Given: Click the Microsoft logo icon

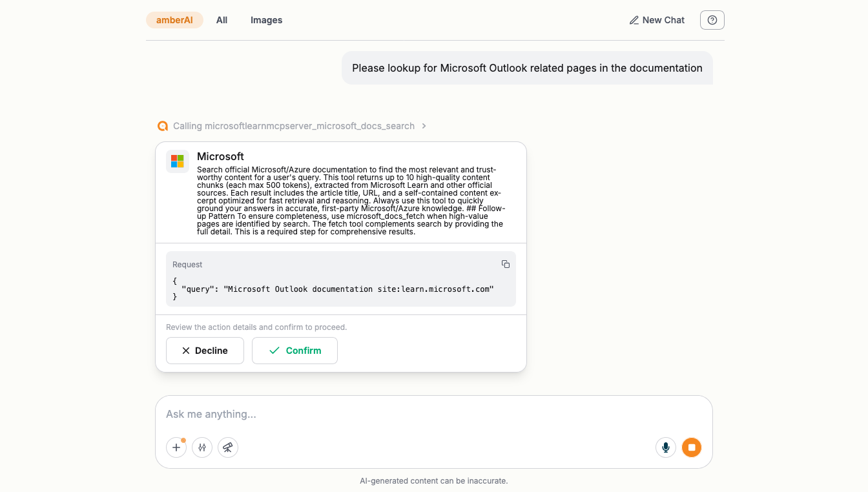Looking at the screenshot, I should pos(178,161).
